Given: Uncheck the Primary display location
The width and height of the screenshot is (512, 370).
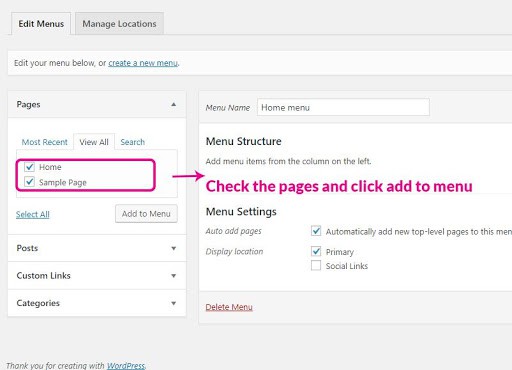Looking at the screenshot, I should coord(316,251).
